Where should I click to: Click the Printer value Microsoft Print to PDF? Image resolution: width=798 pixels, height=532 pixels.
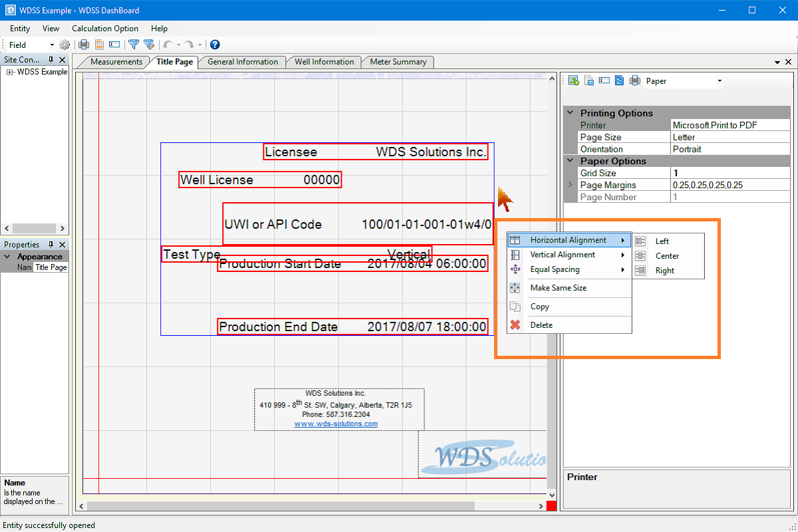click(731, 125)
